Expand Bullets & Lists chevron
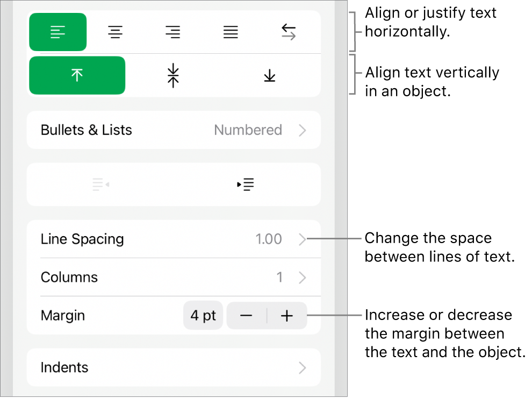The image size is (532, 398). pyautogui.click(x=303, y=130)
